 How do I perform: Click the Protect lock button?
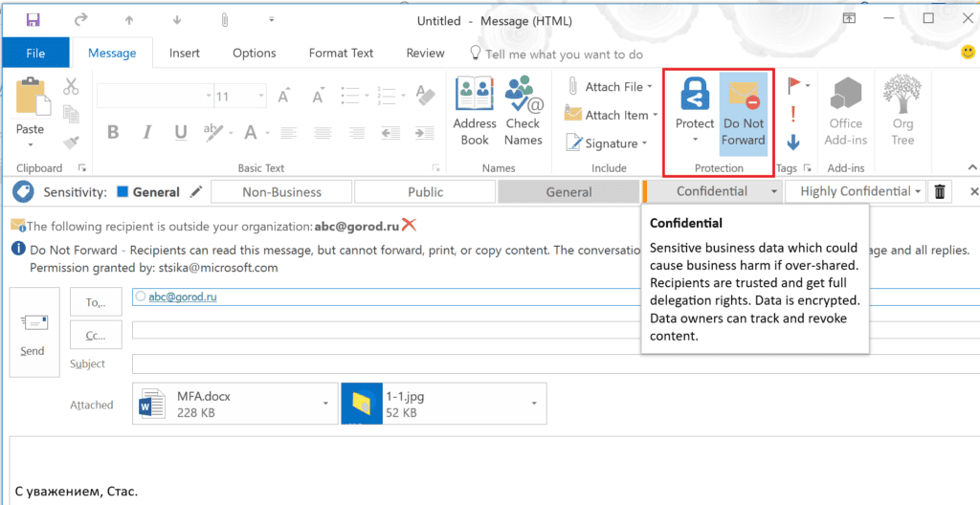coord(695,110)
